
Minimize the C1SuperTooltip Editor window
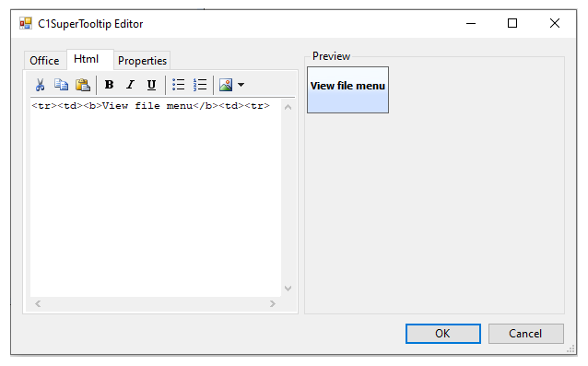coord(471,23)
